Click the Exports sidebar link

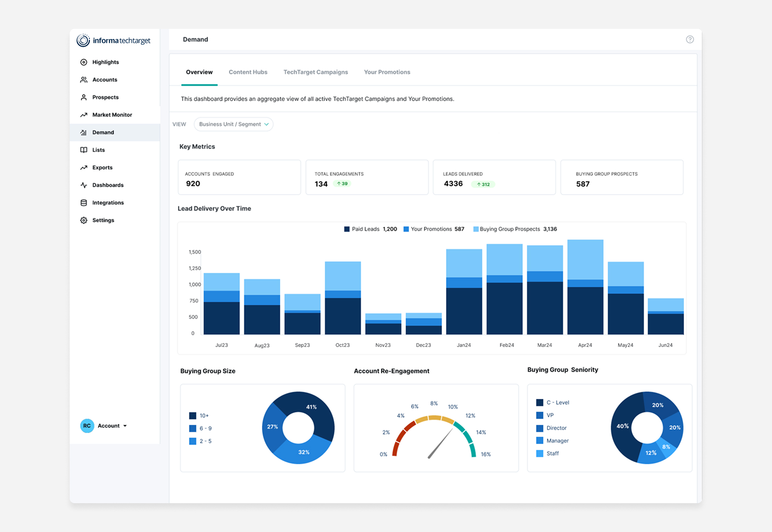[102, 168]
